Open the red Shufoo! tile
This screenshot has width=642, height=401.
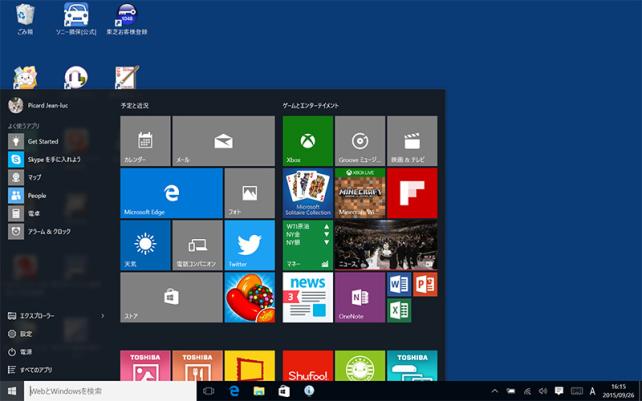(308, 365)
